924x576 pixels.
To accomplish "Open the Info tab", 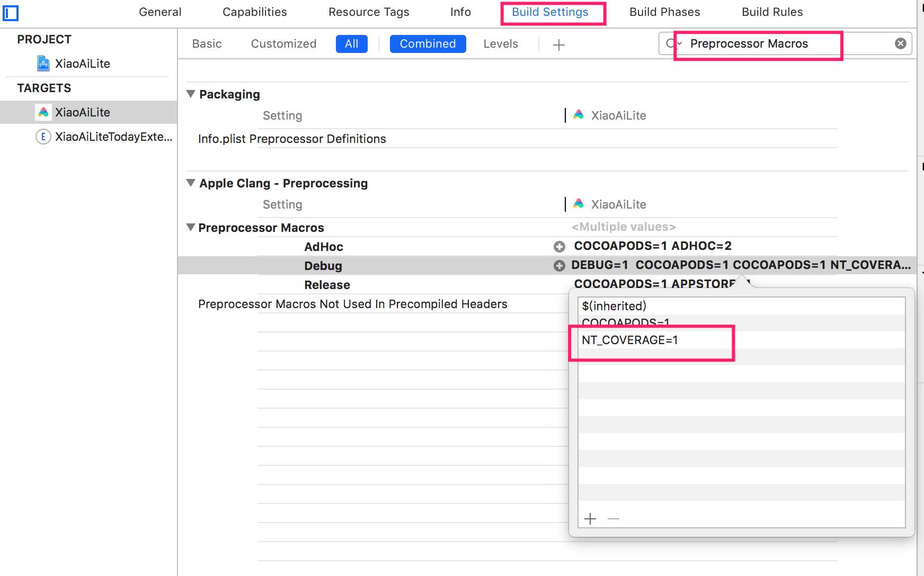I will [460, 12].
